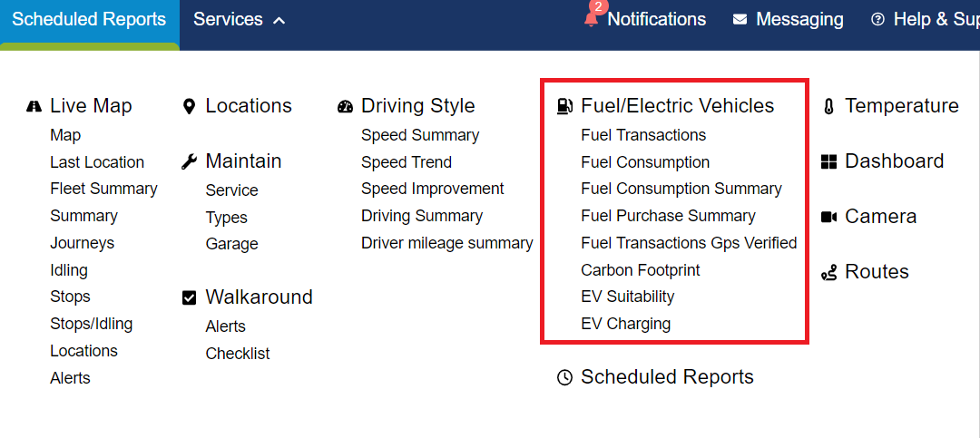This screenshot has height=438, width=980.
Task: Click the Routes path icon
Action: [x=828, y=272]
